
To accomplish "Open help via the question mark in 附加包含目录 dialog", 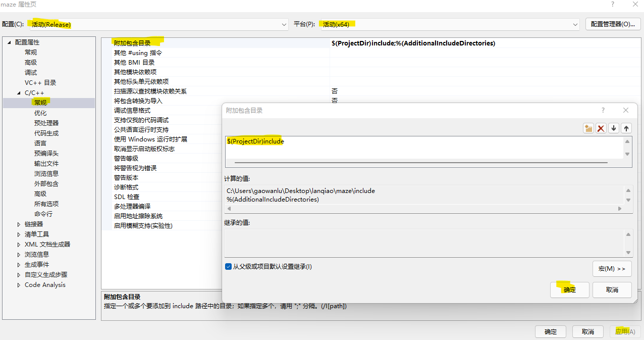I will coord(603,110).
